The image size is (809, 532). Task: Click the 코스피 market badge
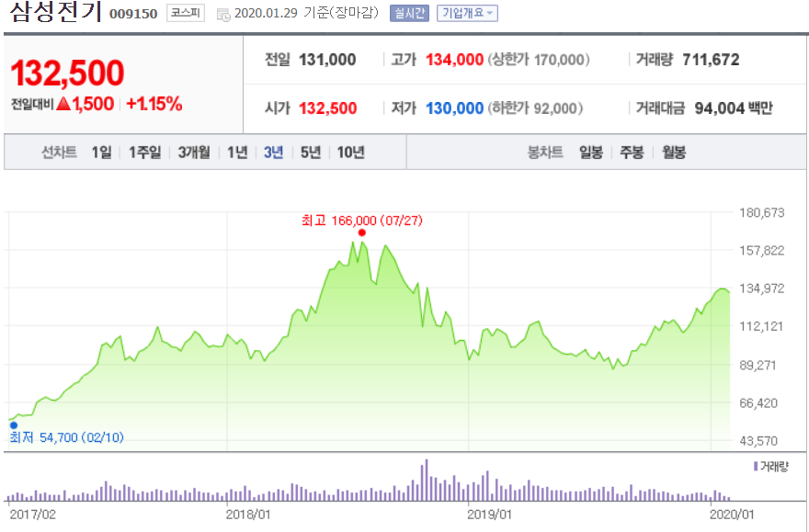185,13
